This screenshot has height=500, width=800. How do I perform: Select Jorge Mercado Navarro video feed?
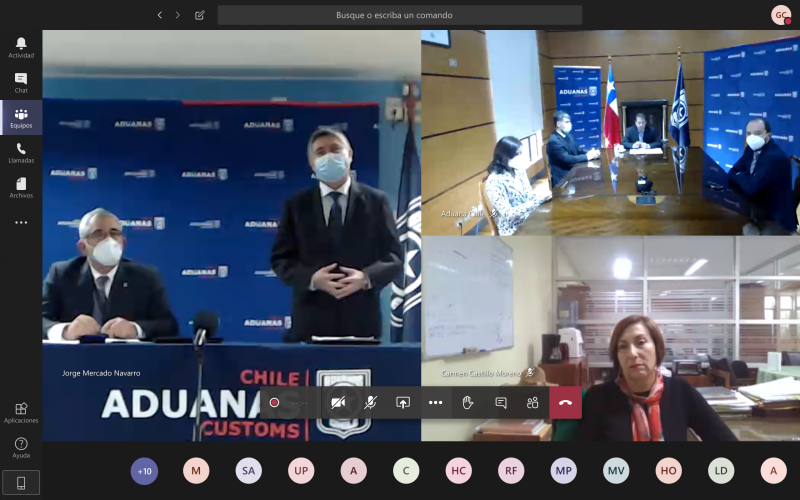(x=232, y=235)
